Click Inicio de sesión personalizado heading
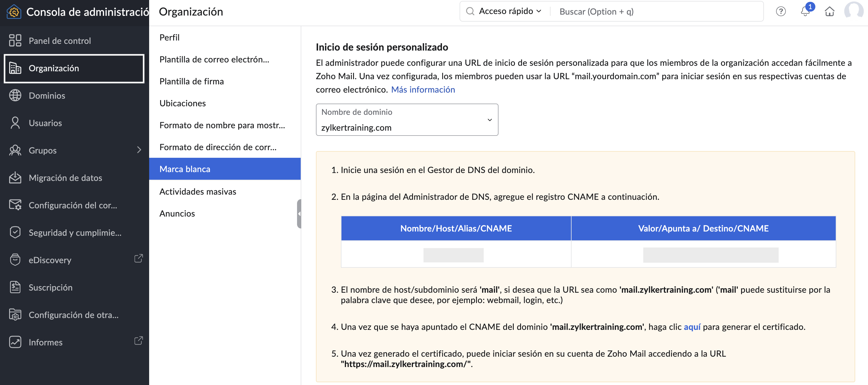 tap(382, 47)
